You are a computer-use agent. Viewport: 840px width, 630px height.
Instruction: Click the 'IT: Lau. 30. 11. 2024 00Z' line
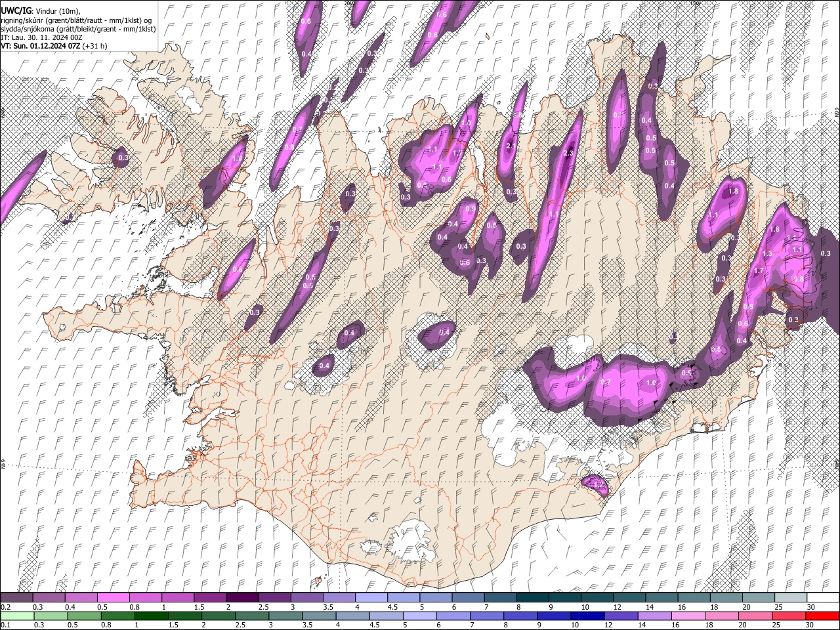(41, 38)
